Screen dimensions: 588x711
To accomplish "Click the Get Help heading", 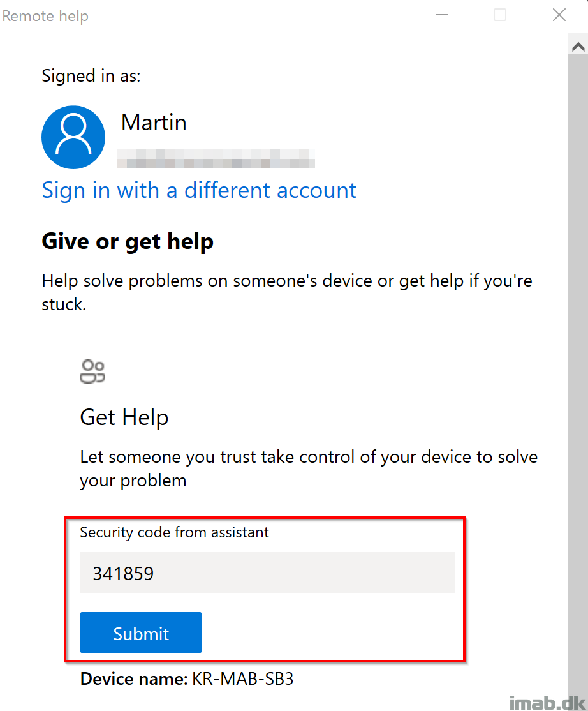I will click(124, 417).
